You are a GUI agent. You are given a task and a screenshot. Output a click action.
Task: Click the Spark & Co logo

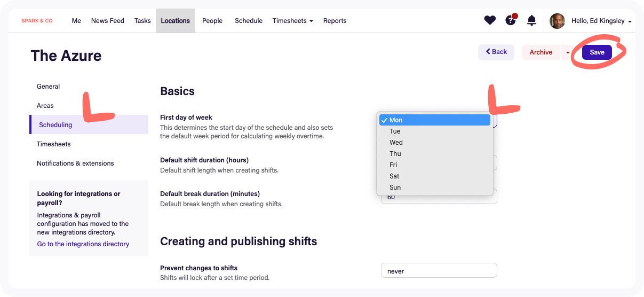[x=37, y=21]
